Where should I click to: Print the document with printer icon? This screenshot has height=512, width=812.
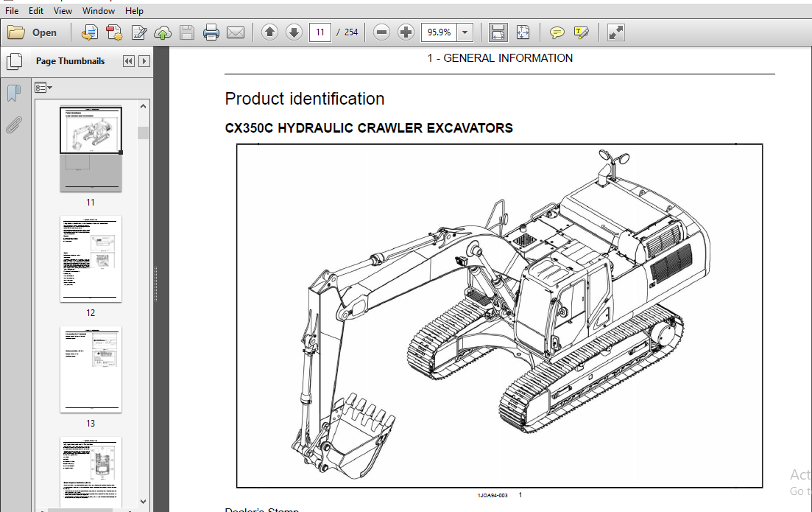pyautogui.click(x=211, y=32)
